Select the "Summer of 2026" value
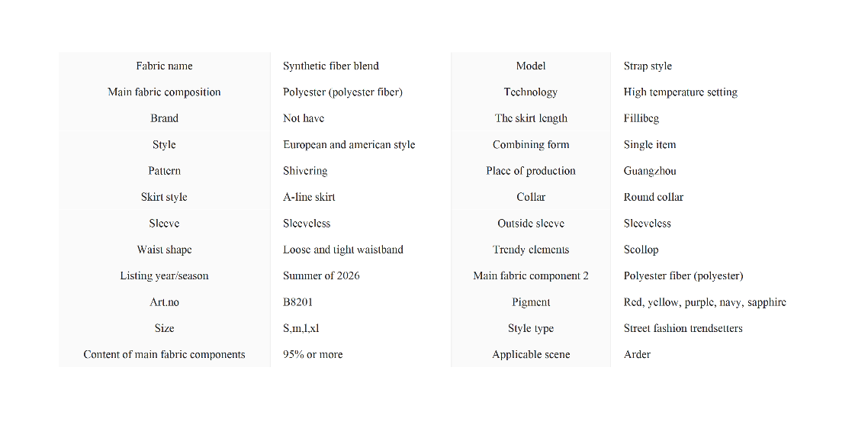 click(x=321, y=275)
